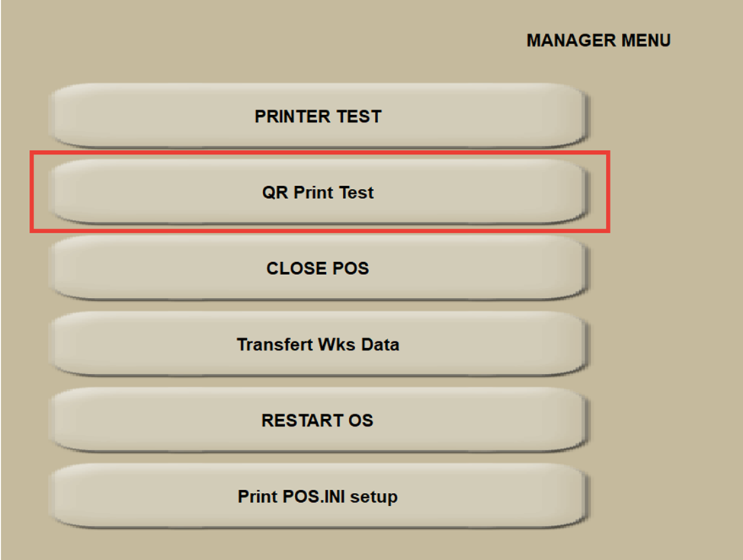The height and width of the screenshot is (560, 743).
Task: Click the PRINTER TEST button
Action: tap(318, 116)
